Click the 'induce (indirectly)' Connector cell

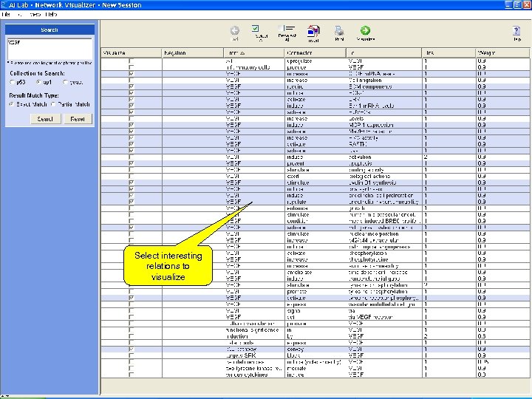314,362
